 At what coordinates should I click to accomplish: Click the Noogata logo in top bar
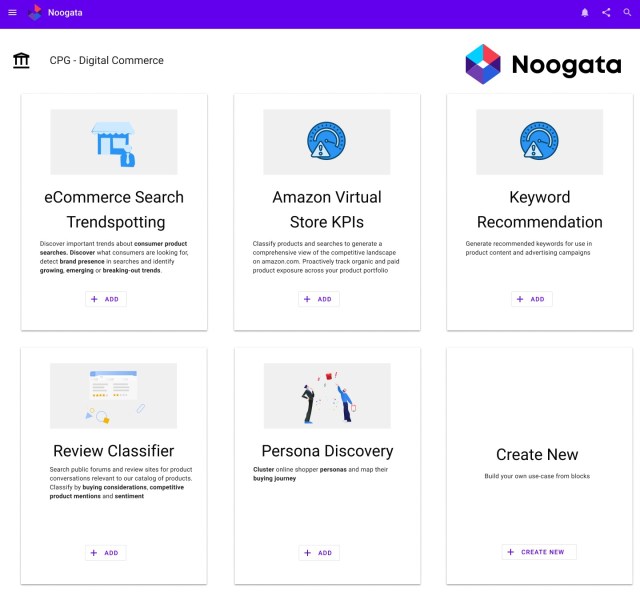tap(35, 13)
